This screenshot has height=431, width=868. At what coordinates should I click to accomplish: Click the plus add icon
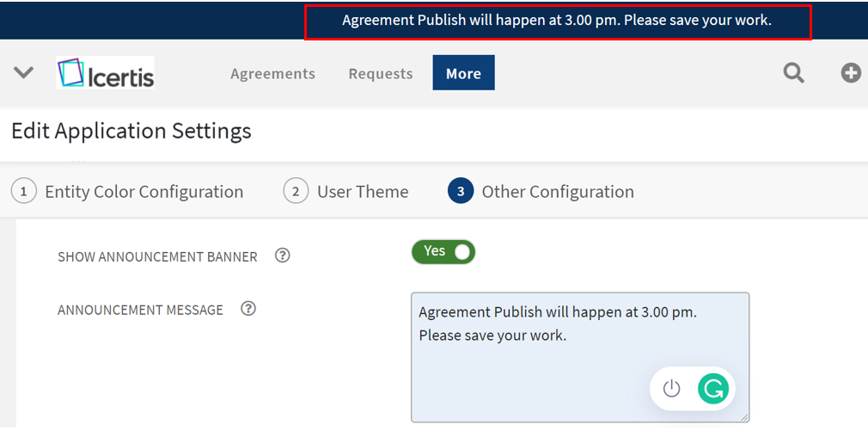(x=851, y=74)
